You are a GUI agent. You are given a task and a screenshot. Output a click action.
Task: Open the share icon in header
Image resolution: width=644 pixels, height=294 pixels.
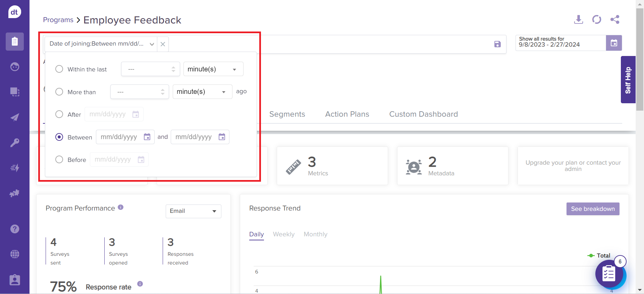click(x=614, y=19)
